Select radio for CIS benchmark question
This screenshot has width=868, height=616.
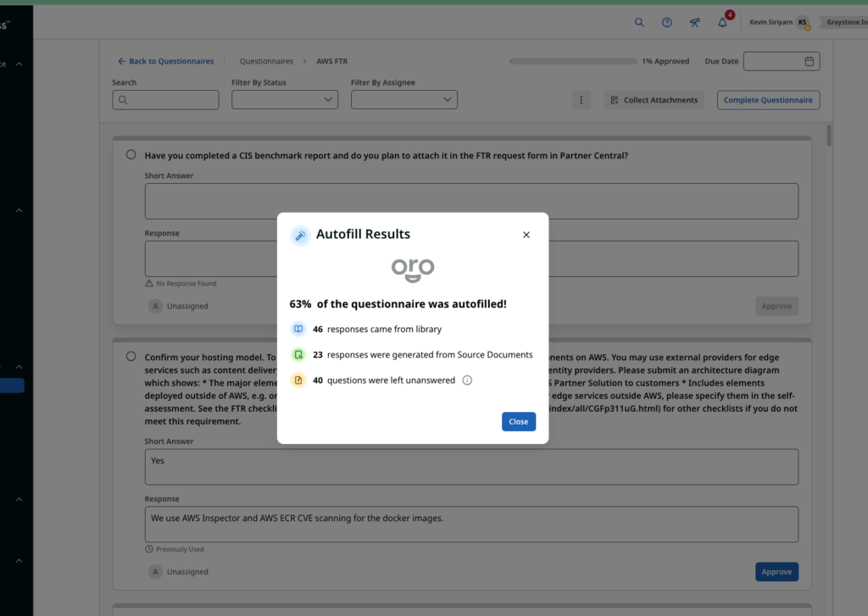click(131, 154)
